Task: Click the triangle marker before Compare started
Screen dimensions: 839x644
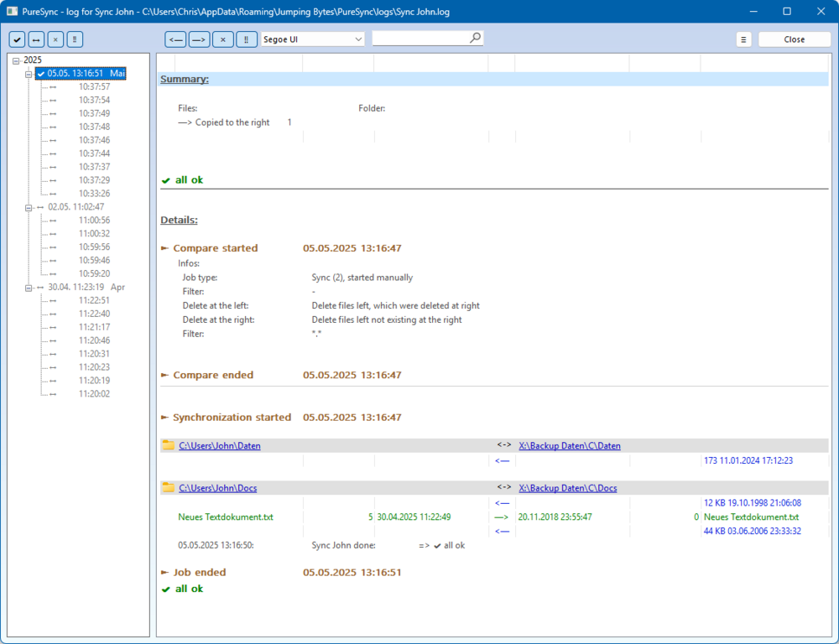Action: tap(164, 248)
